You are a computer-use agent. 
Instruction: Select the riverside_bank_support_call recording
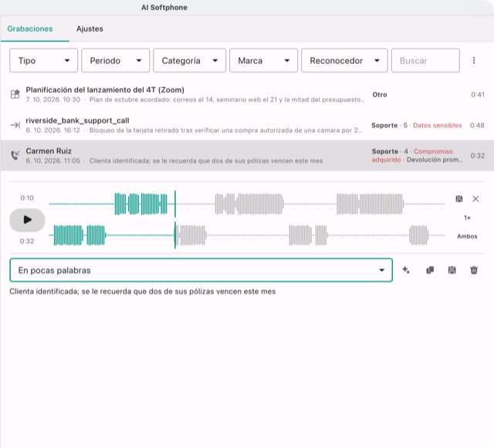point(247,125)
